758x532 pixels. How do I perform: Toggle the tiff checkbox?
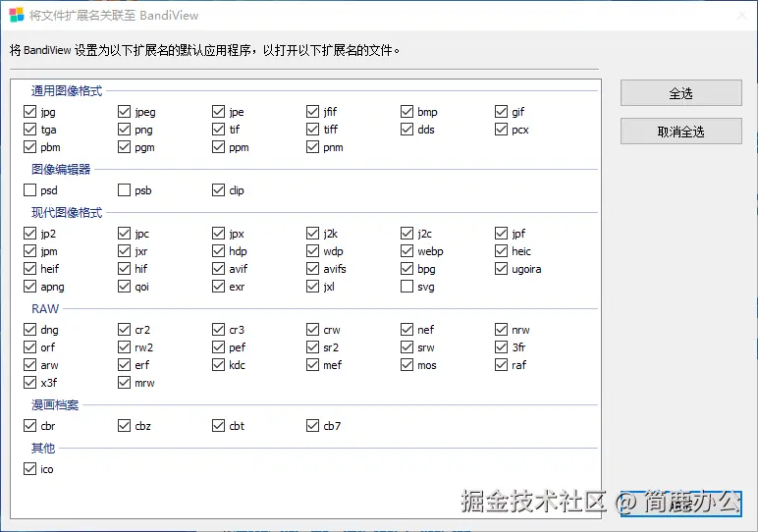[313, 130]
